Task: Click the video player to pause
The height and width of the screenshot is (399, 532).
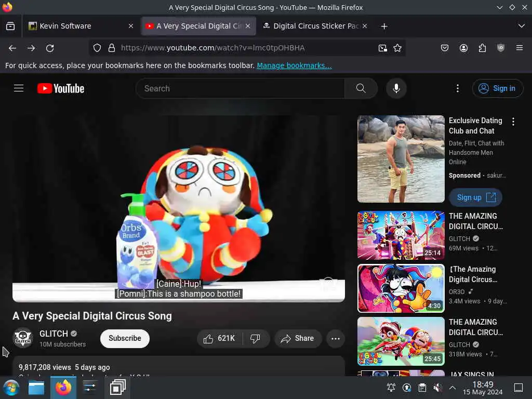Action: (x=179, y=208)
